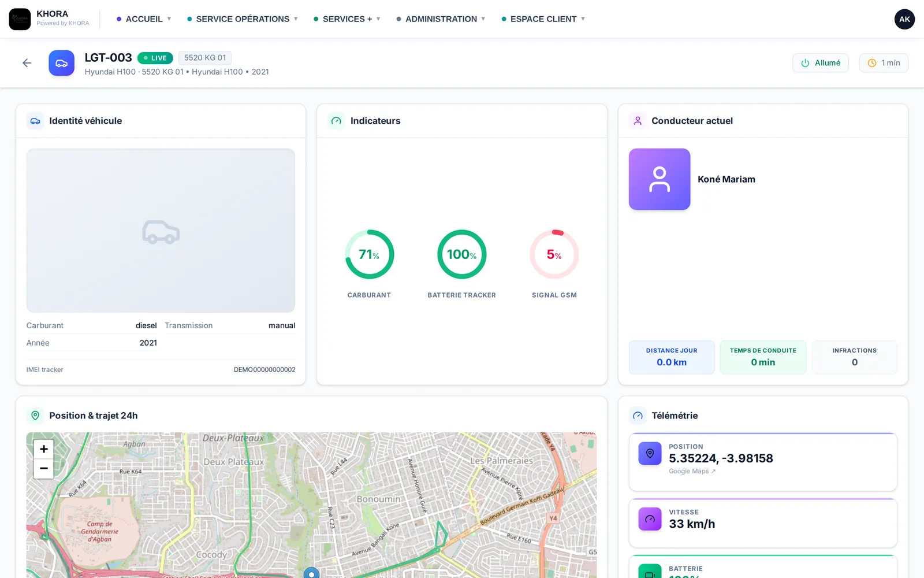Click the Conducteur actuel person icon
The image size is (924, 578).
click(638, 121)
